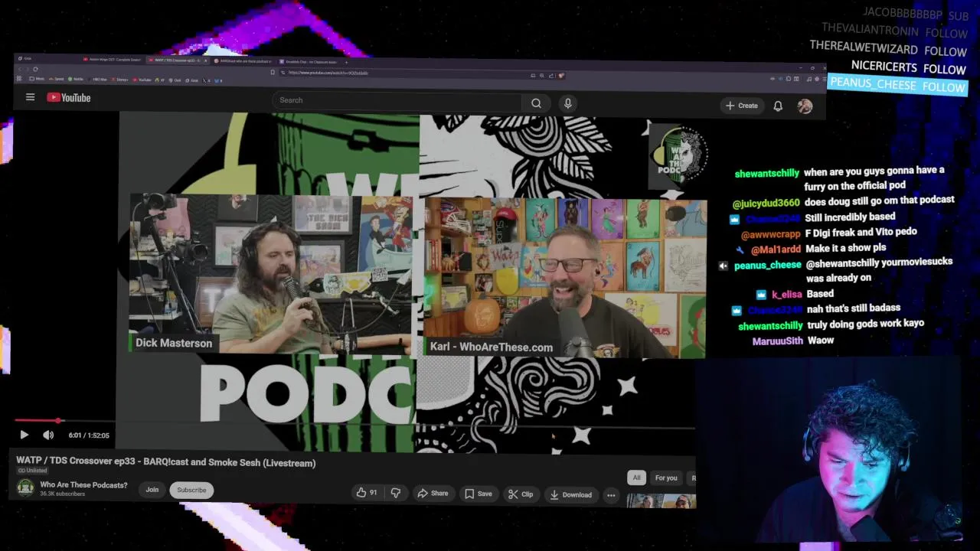Select the For you chip
Screen dimensions: 980x551
pyautogui.click(x=666, y=478)
